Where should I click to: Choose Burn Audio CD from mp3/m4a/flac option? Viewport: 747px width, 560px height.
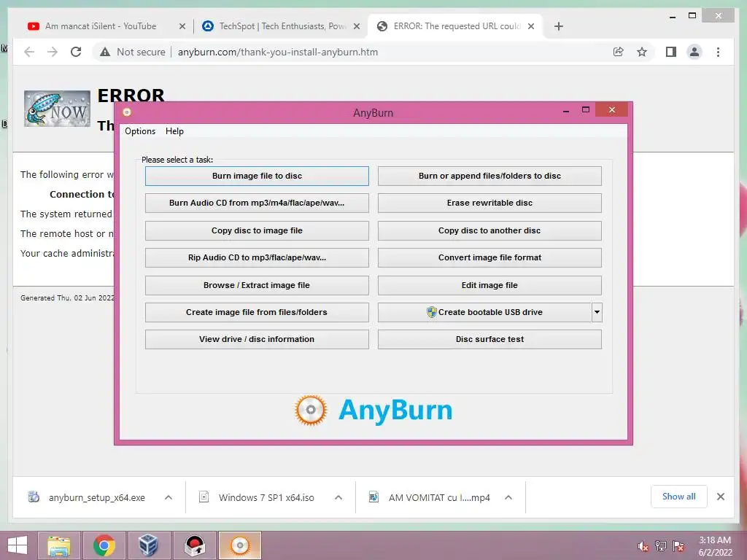257,203
